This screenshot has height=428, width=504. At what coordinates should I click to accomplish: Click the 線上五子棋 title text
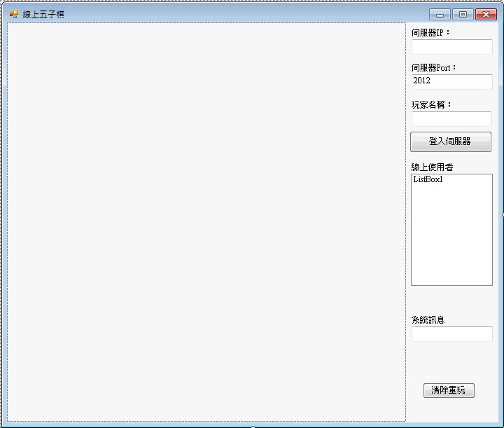point(43,15)
